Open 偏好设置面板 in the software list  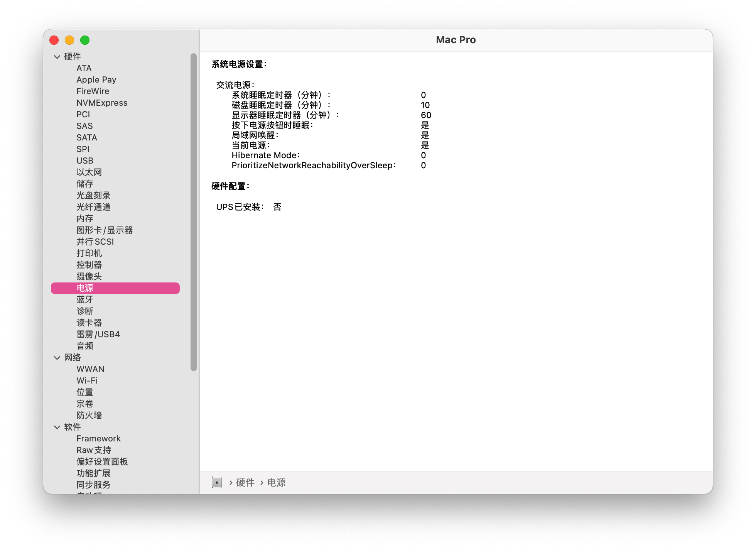pos(102,461)
